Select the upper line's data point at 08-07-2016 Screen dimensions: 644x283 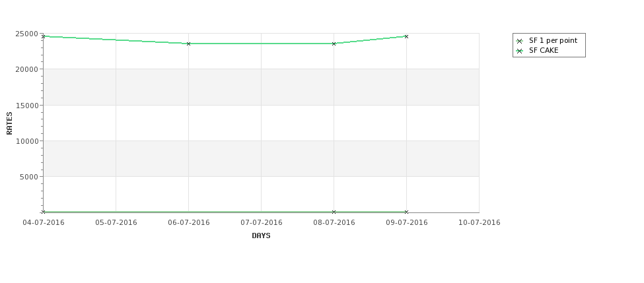pyautogui.click(x=334, y=44)
